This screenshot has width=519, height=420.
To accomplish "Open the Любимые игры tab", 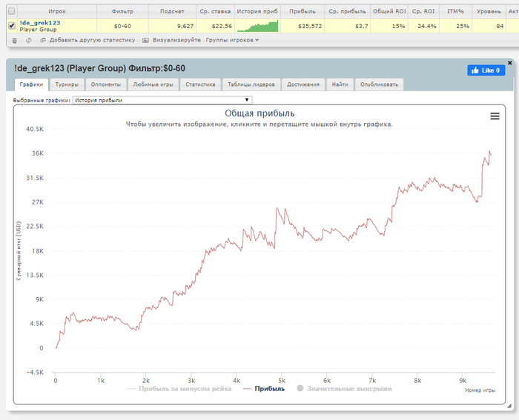I will pyautogui.click(x=153, y=84).
